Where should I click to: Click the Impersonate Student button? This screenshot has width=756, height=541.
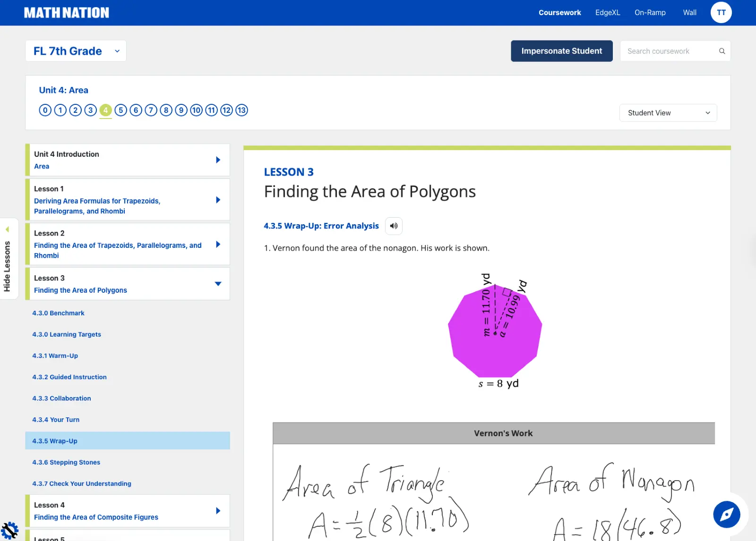[x=561, y=51]
